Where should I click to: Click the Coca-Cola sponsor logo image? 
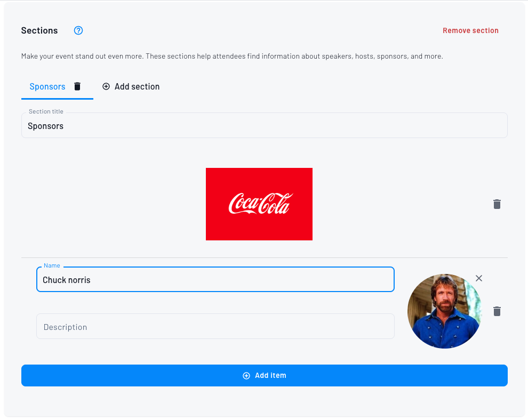coord(259,204)
